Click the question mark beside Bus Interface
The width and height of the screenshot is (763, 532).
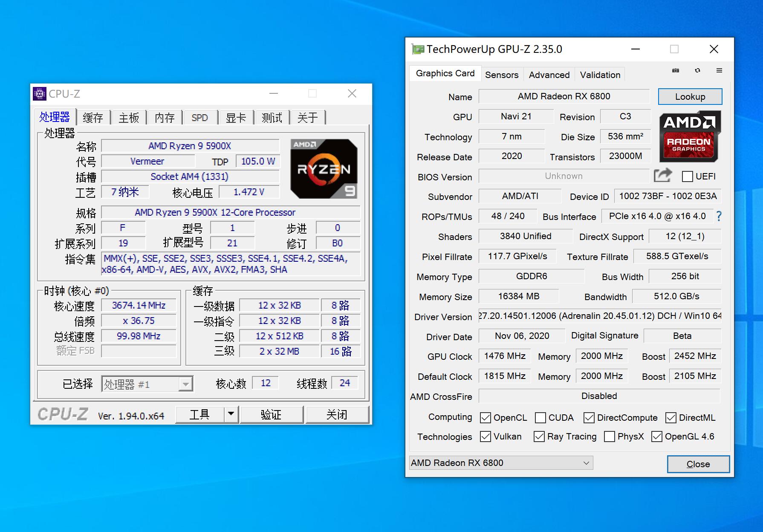pyautogui.click(x=718, y=216)
